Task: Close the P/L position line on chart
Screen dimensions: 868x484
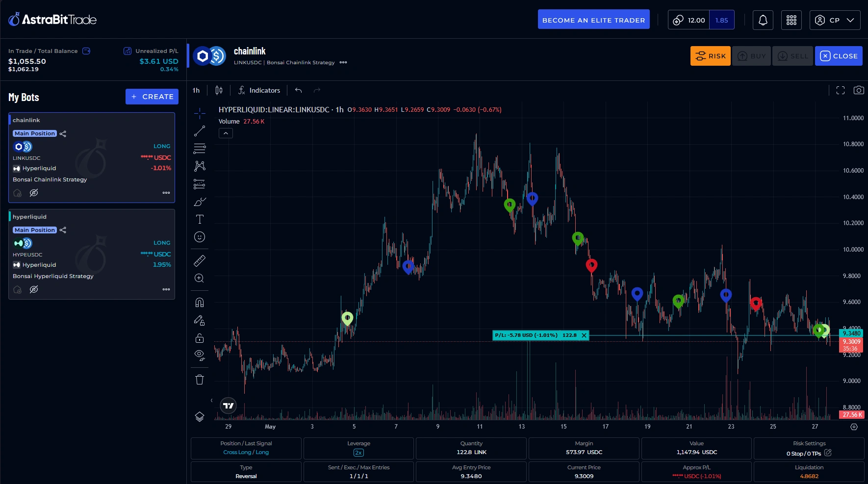Action: 584,335
